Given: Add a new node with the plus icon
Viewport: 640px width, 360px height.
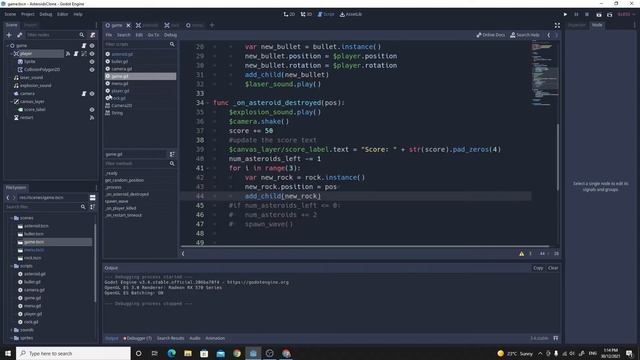Looking at the screenshot, I should 9,35.
